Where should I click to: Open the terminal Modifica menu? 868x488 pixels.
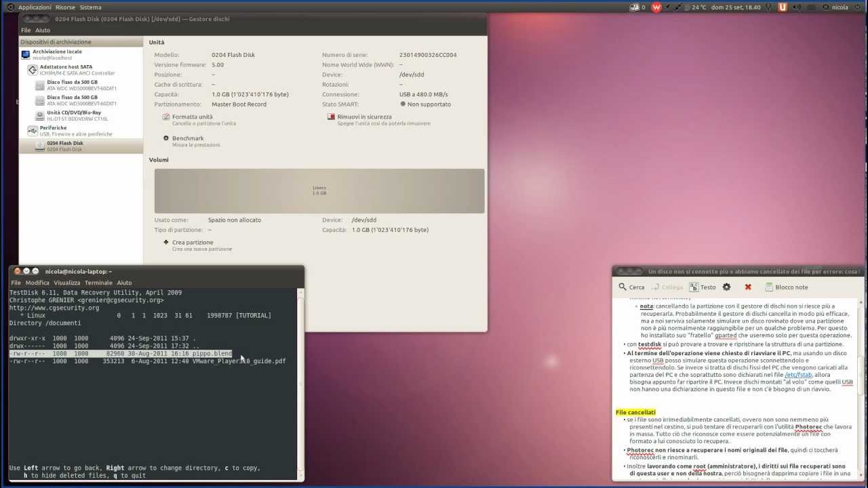[37, 283]
